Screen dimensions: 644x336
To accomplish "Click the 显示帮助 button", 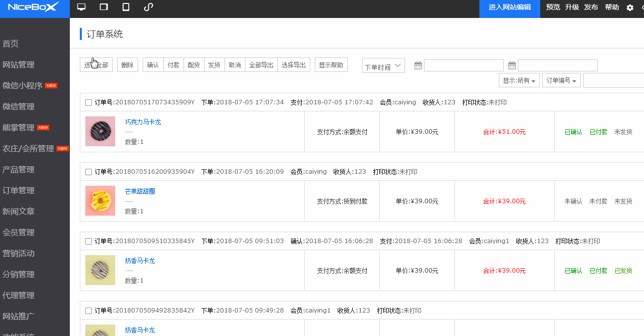I will pyautogui.click(x=331, y=65).
